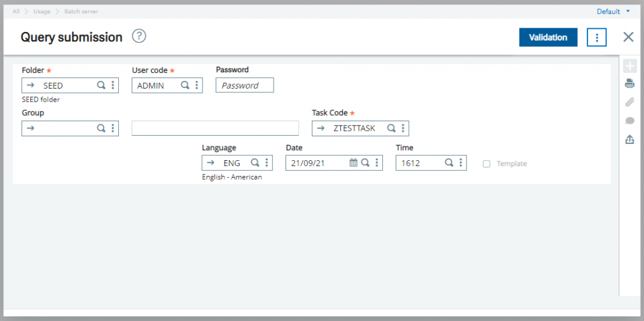Close the Query submission page
644x321 pixels.
(x=628, y=37)
